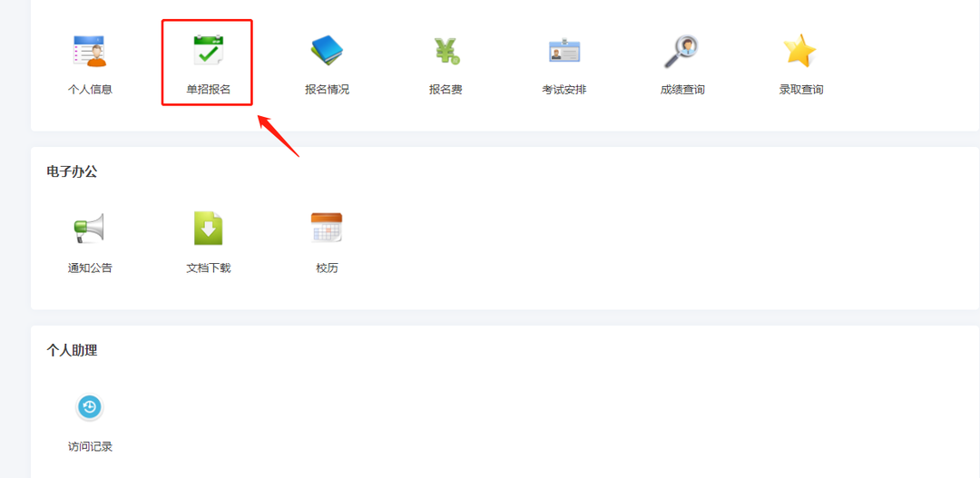
Task: Open the 考试安排 text link
Action: pos(563,90)
